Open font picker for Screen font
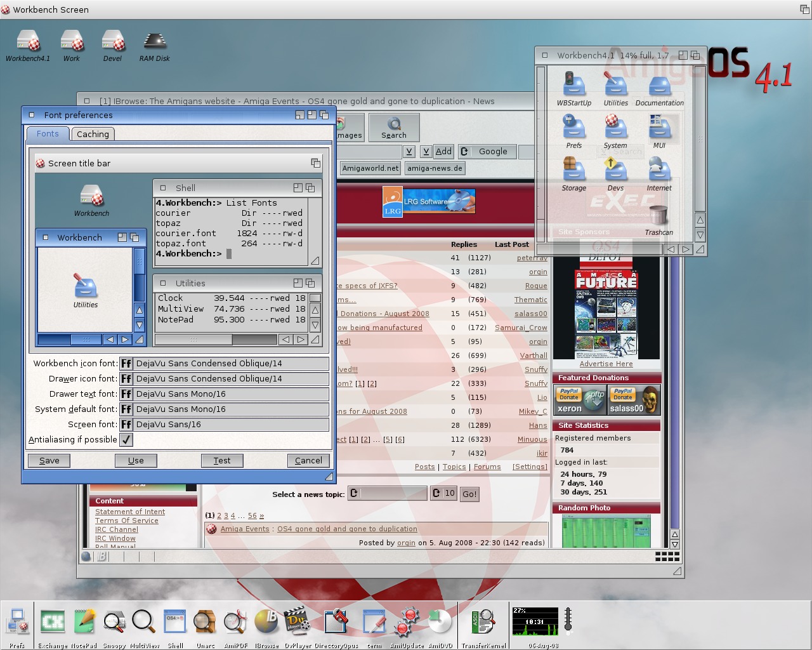812x650 pixels. [126, 425]
